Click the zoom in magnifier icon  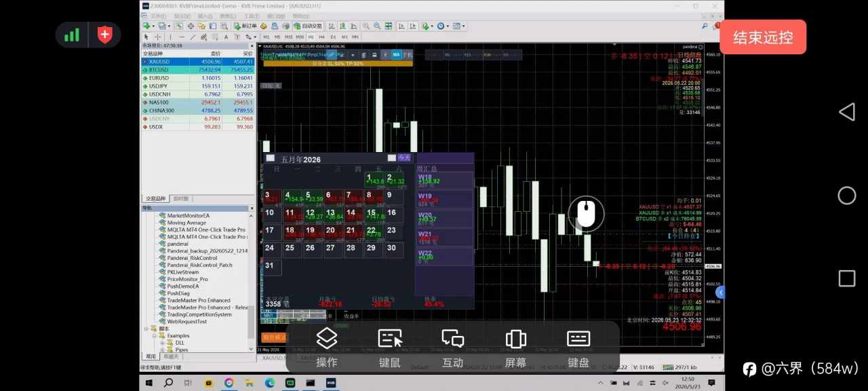pyautogui.click(x=366, y=26)
